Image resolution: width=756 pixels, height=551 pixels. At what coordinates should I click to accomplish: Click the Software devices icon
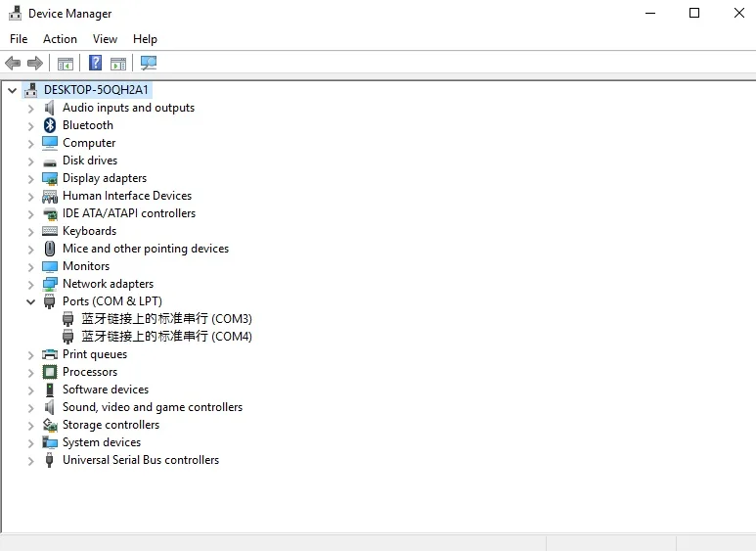50,390
